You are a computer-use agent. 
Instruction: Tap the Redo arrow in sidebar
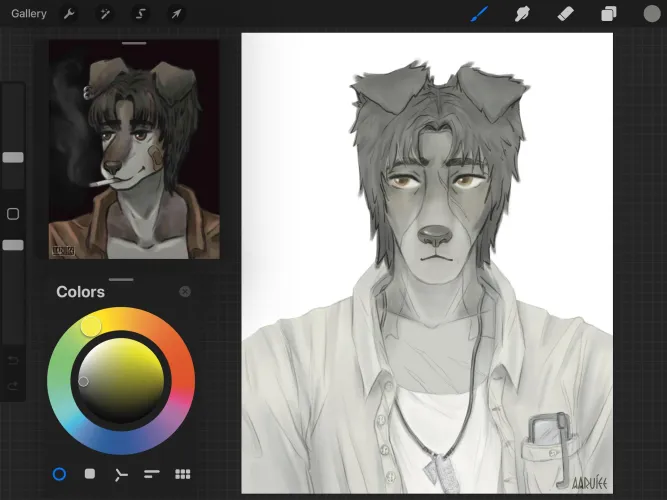[x=13, y=386]
